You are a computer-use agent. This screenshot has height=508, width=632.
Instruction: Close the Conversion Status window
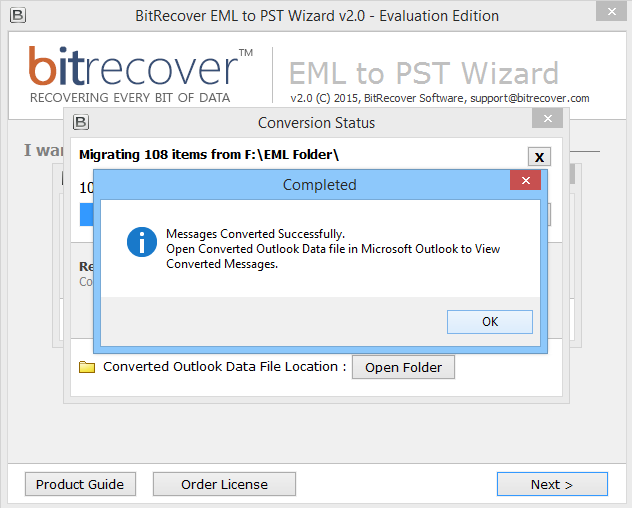pos(547,119)
